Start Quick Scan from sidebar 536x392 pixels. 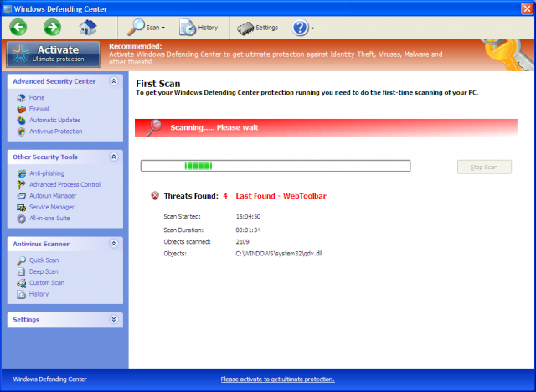click(44, 260)
